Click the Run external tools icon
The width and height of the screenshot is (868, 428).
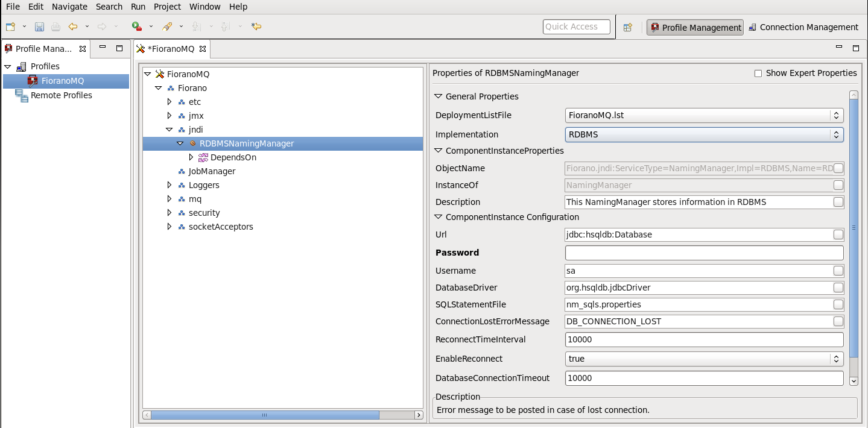tap(137, 27)
